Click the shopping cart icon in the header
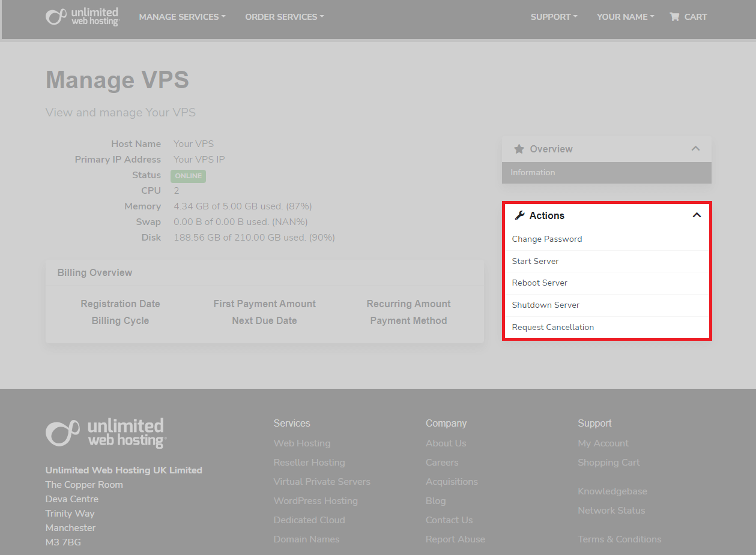Screen dimensions: 756x555 (x=674, y=17)
